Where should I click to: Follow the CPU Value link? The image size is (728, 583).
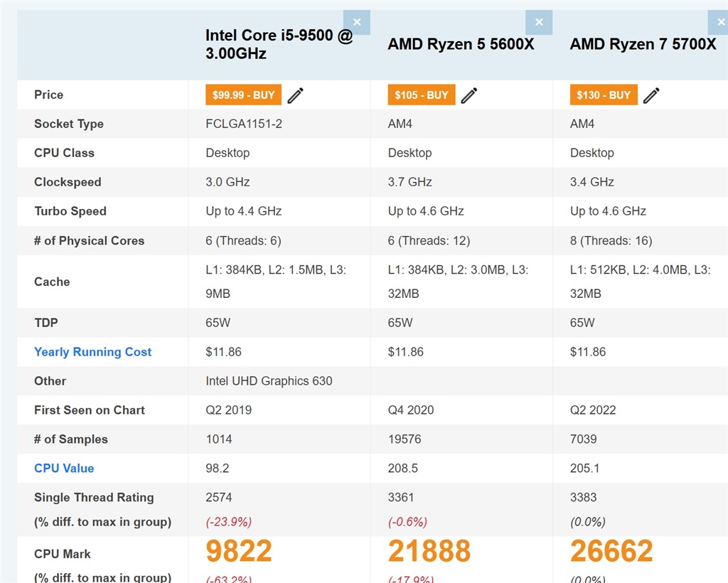[x=64, y=469]
